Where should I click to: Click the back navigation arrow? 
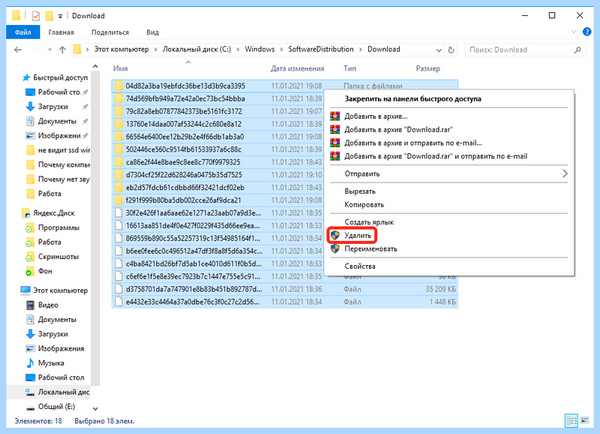tap(18, 49)
